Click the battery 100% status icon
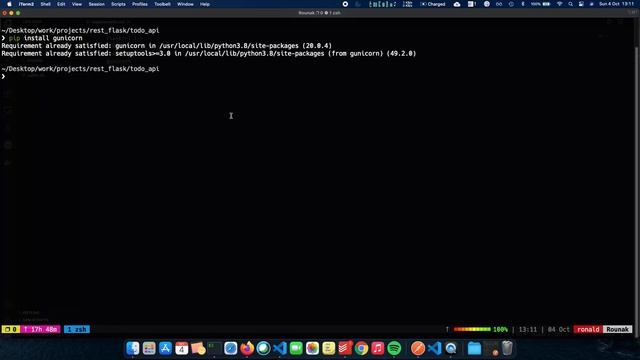The image size is (640, 360). pyautogui.click(x=540, y=4)
